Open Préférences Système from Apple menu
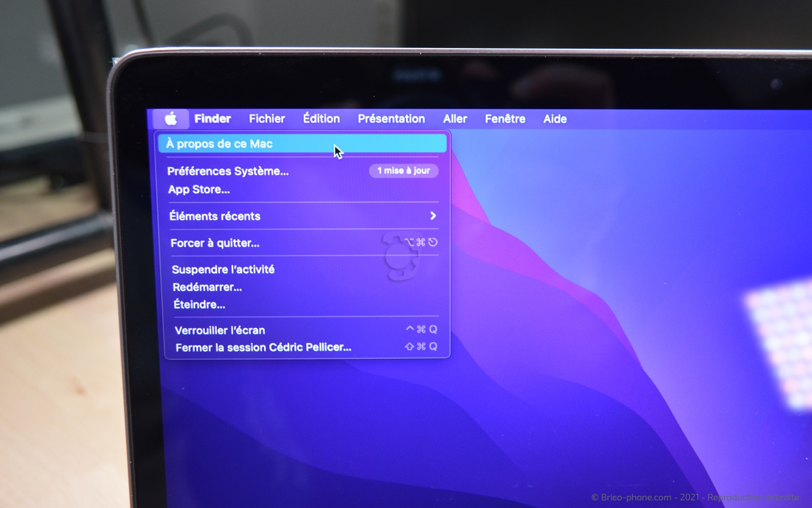This screenshot has width=812, height=508. pos(228,171)
